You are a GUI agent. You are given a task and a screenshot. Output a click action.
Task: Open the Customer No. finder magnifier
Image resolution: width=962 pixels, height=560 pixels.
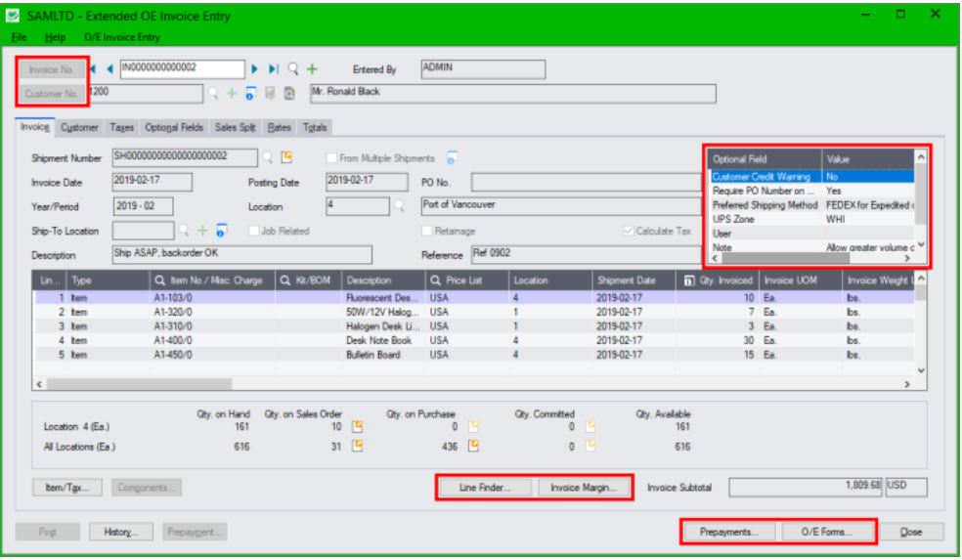click(213, 93)
